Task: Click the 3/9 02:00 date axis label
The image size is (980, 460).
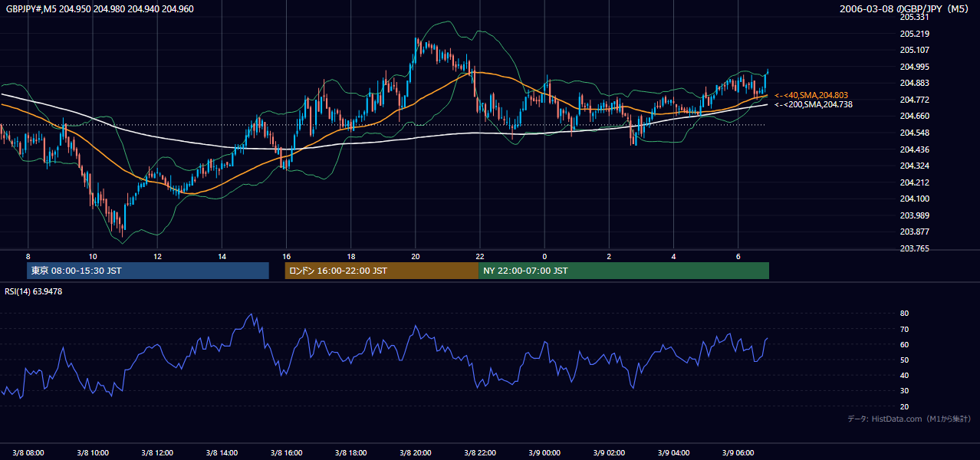Action: [609, 452]
